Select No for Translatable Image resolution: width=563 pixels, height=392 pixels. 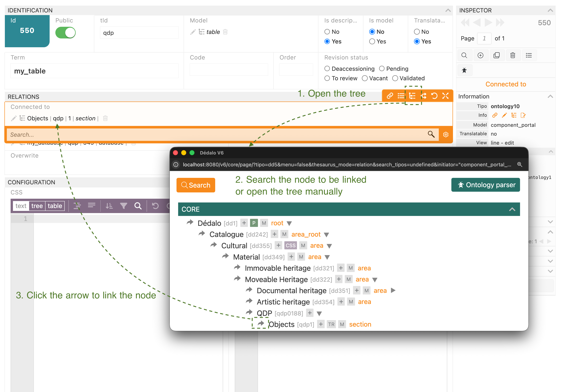[417, 32]
